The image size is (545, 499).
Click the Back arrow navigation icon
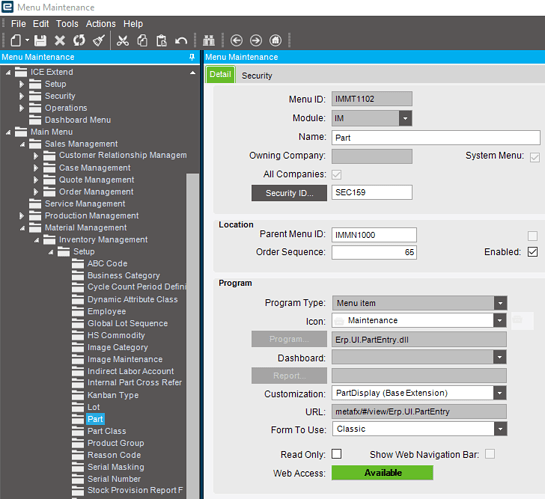coord(236,41)
